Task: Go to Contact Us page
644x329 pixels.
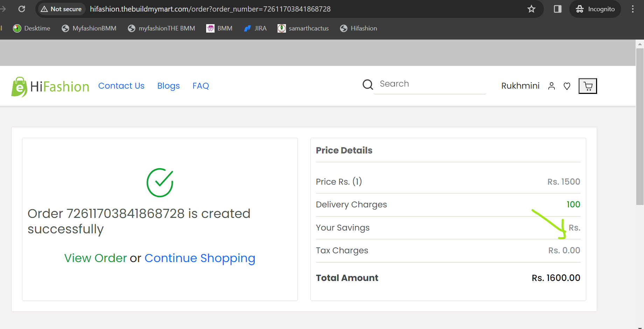Action: point(121,86)
